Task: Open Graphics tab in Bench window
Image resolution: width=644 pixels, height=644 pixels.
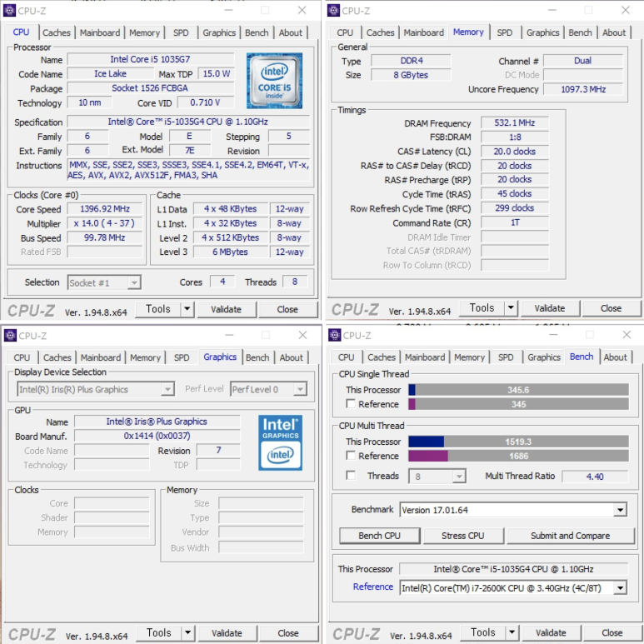Action: 544,357
